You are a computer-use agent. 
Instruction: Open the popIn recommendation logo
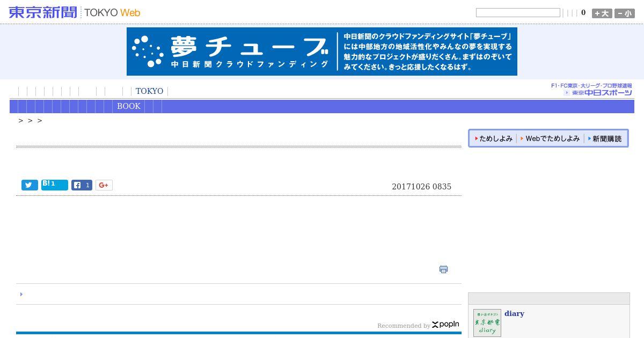click(445, 325)
